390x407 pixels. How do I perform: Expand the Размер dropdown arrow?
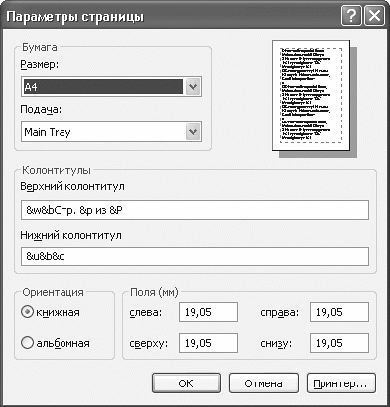(193, 87)
